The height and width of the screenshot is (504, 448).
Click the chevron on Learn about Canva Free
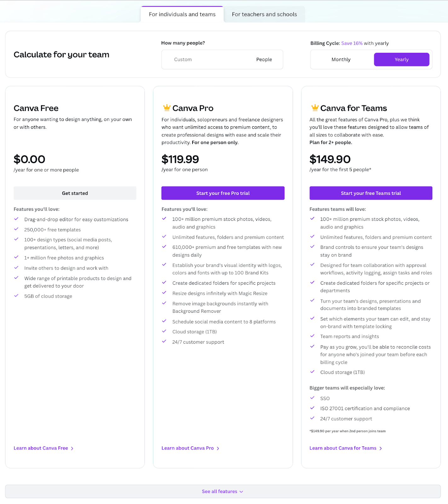tap(72, 448)
